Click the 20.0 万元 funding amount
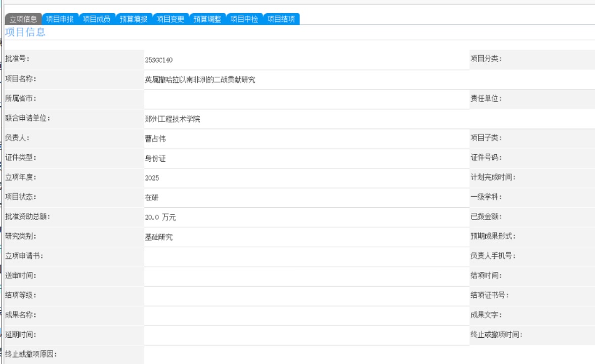This screenshot has height=364, width=595. pos(160,217)
